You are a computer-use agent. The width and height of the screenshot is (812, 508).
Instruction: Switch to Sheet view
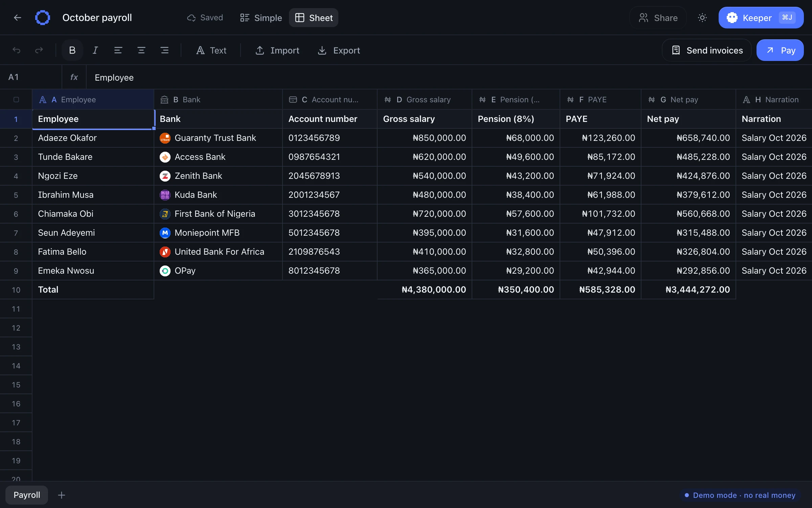pyautogui.click(x=314, y=18)
